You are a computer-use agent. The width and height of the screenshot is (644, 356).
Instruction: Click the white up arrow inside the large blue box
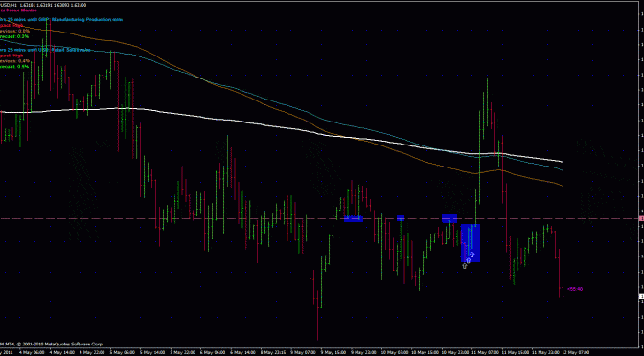471,255
